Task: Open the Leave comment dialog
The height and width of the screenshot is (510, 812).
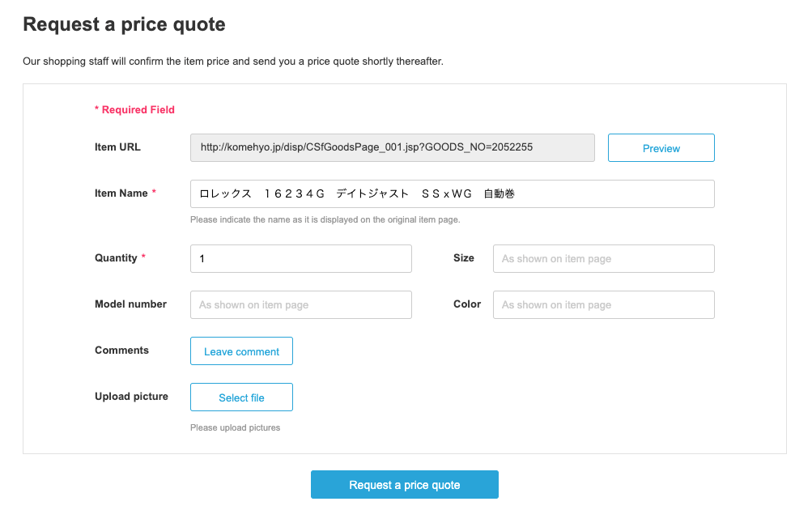Action: click(x=241, y=351)
